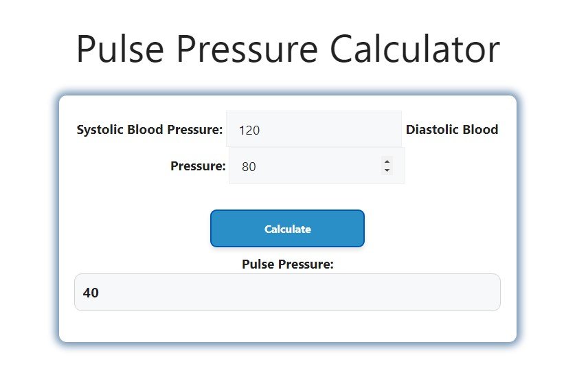This screenshot has height=373, width=588.
Task: Click the Pulse Pressure result box
Action: (287, 293)
